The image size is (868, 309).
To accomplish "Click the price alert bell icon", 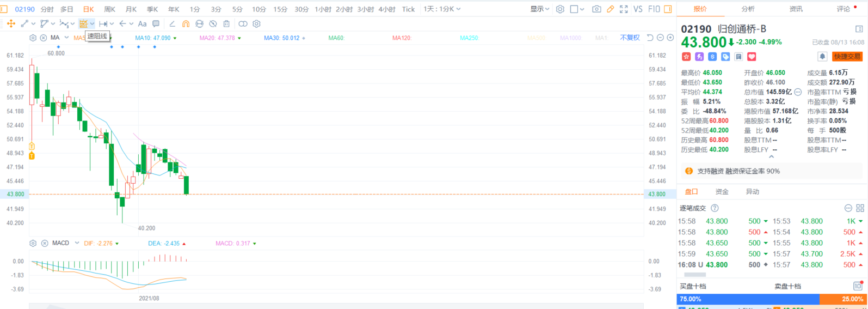I will 822,57.
